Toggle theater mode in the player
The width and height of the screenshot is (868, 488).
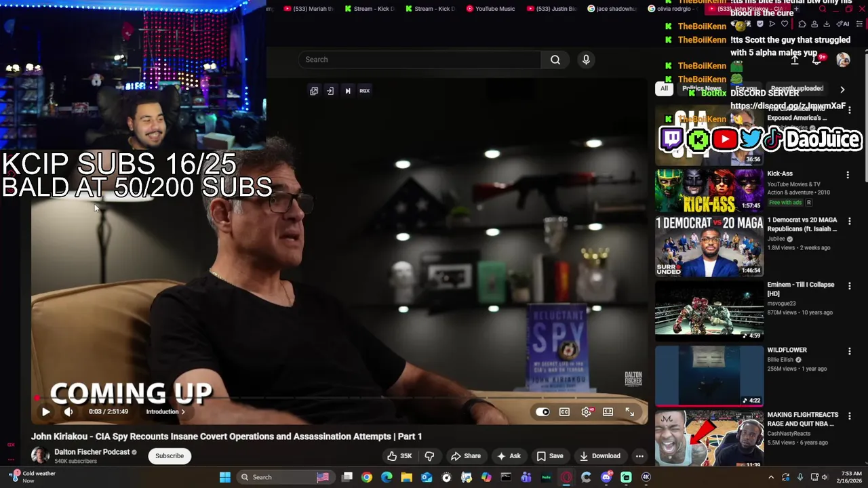point(608,411)
